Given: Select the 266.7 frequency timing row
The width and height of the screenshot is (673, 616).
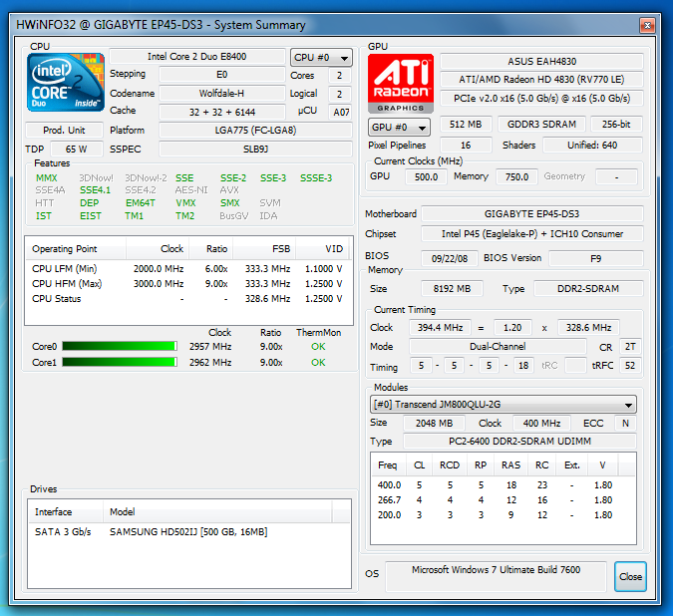Looking at the screenshot, I should point(503,500).
